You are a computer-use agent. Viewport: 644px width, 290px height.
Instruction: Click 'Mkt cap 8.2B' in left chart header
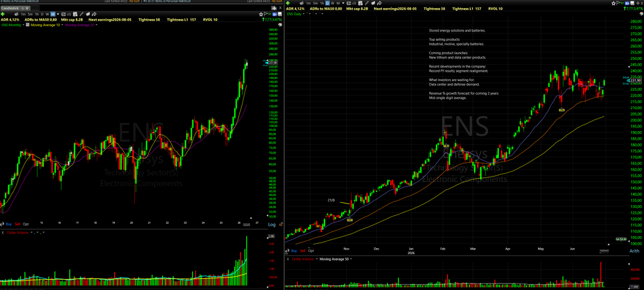pyautogui.click(x=72, y=20)
